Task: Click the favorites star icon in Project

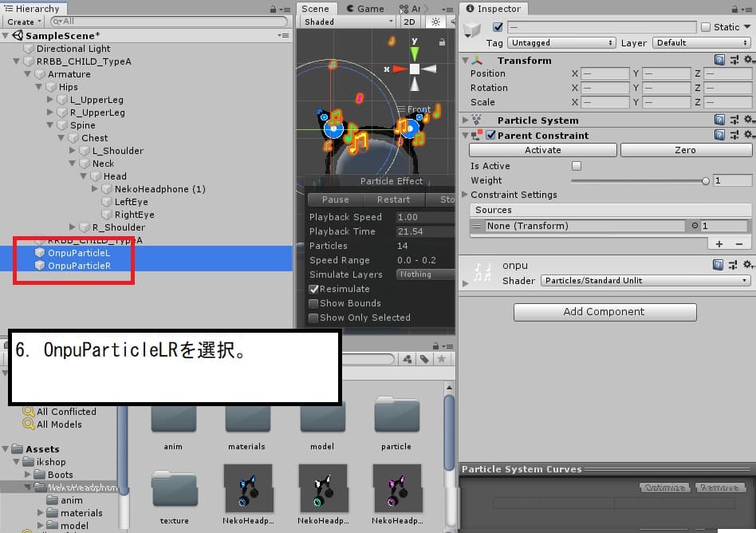Action: [441, 359]
